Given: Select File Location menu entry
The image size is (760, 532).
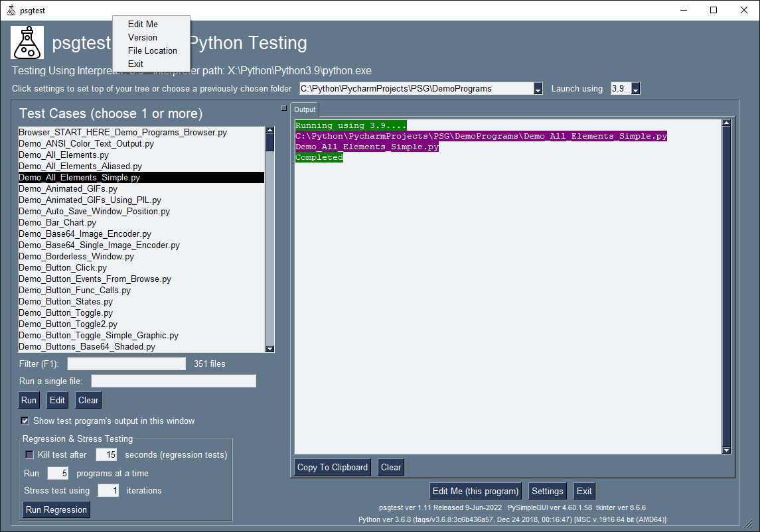Looking at the screenshot, I should coord(152,51).
